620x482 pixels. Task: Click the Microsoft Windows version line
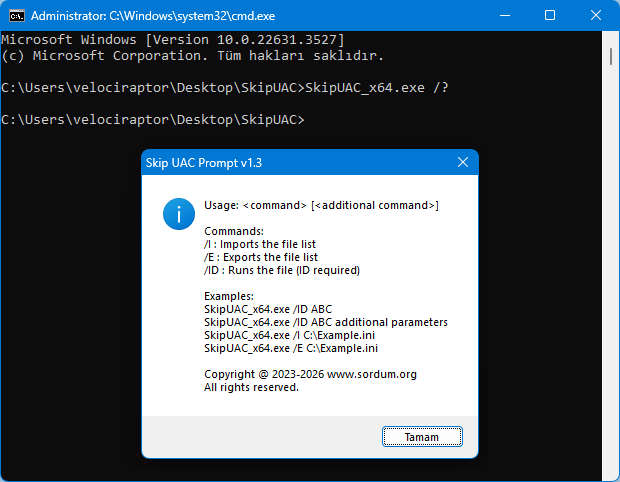coord(173,40)
